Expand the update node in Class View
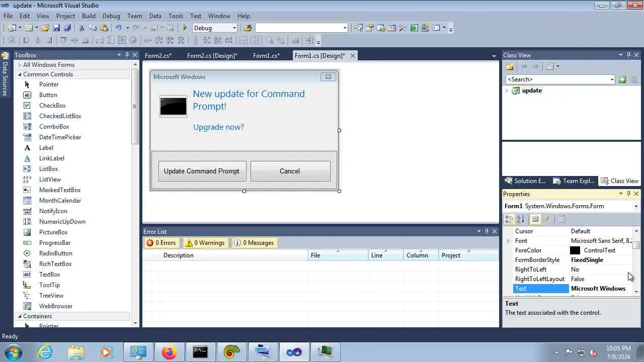Image resolution: width=644 pixels, height=362 pixels. pyautogui.click(x=507, y=91)
